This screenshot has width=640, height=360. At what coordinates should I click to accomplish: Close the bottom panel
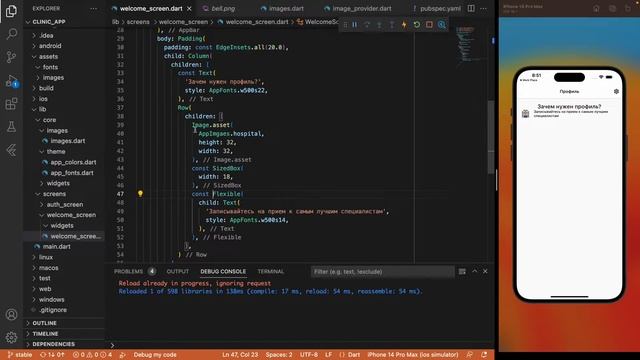pos(485,271)
